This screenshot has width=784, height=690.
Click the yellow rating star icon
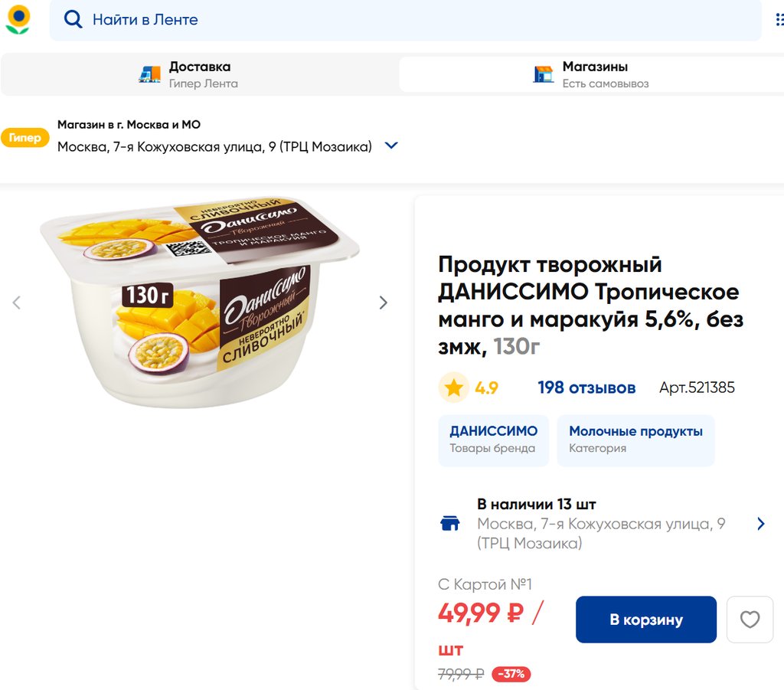[454, 388]
